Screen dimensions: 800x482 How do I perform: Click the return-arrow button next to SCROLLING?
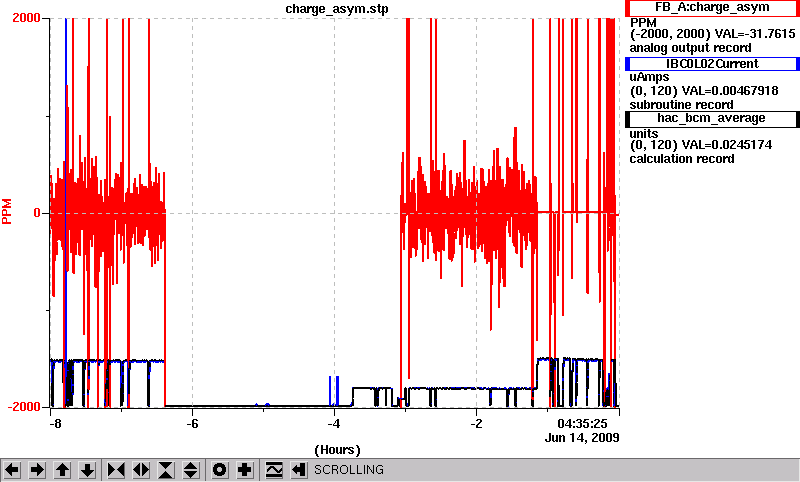click(299, 470)
